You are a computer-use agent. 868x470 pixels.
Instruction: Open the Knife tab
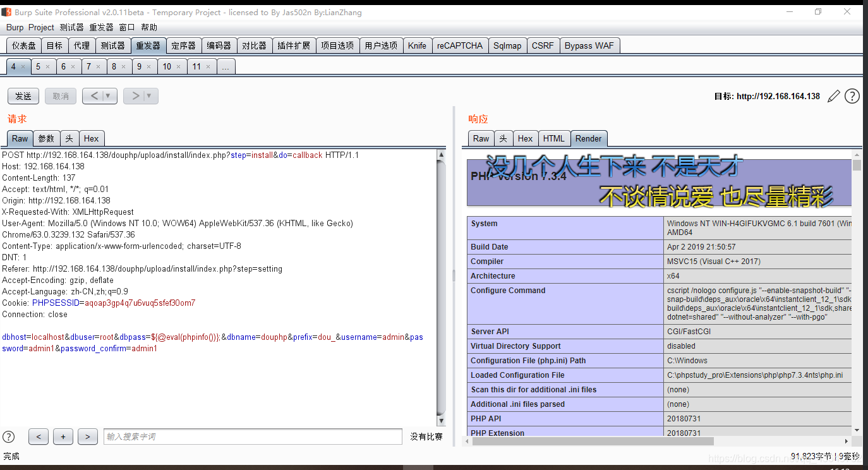[x=417, y=45]
